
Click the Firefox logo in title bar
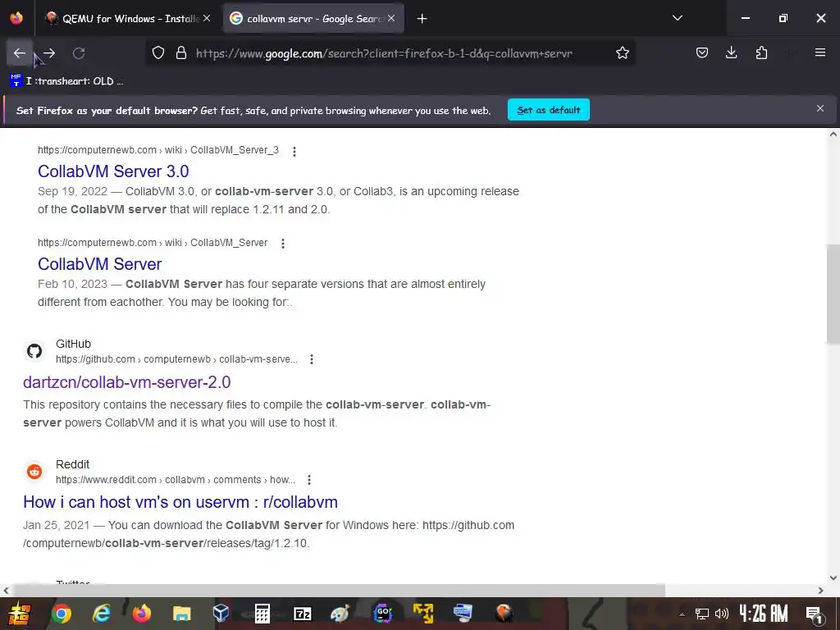(16, 18)
